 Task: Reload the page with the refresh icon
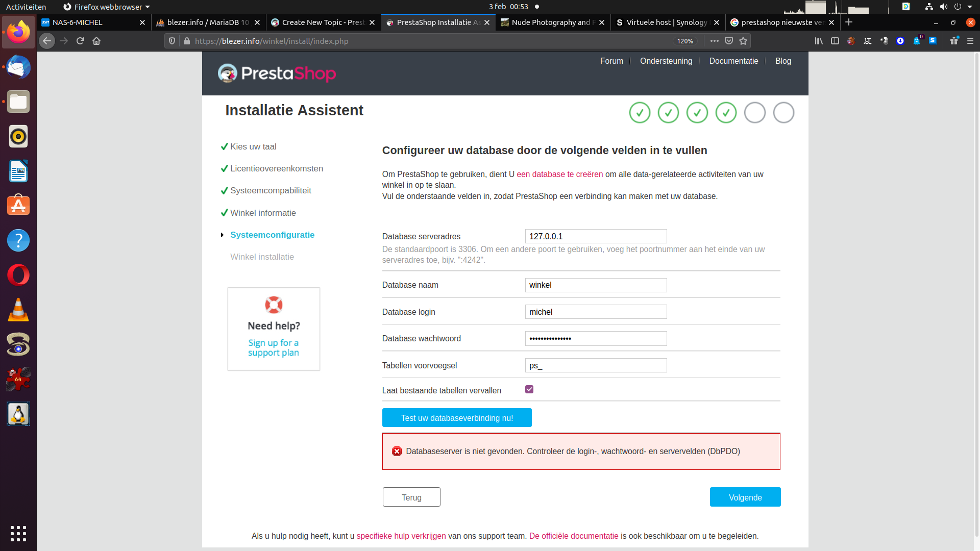(80, 41)
